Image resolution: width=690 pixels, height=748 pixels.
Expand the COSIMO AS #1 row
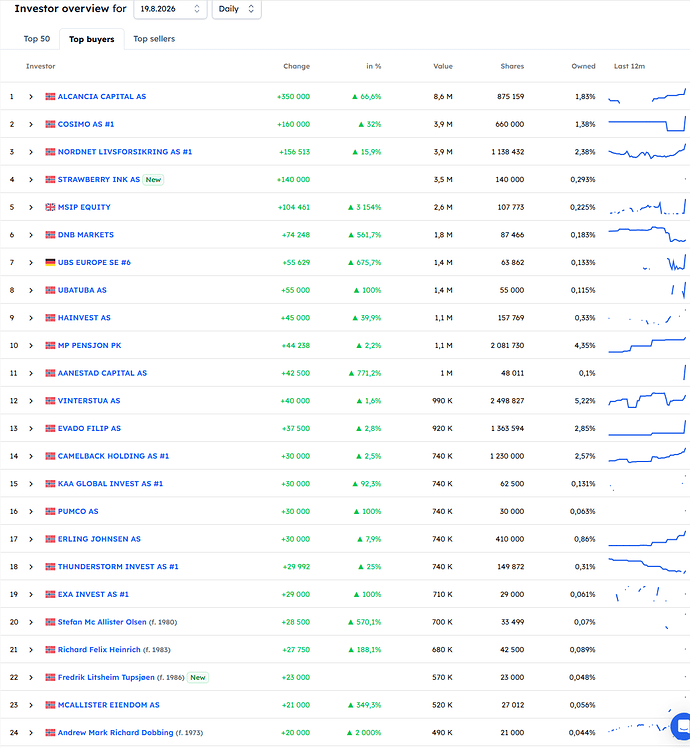31,124
